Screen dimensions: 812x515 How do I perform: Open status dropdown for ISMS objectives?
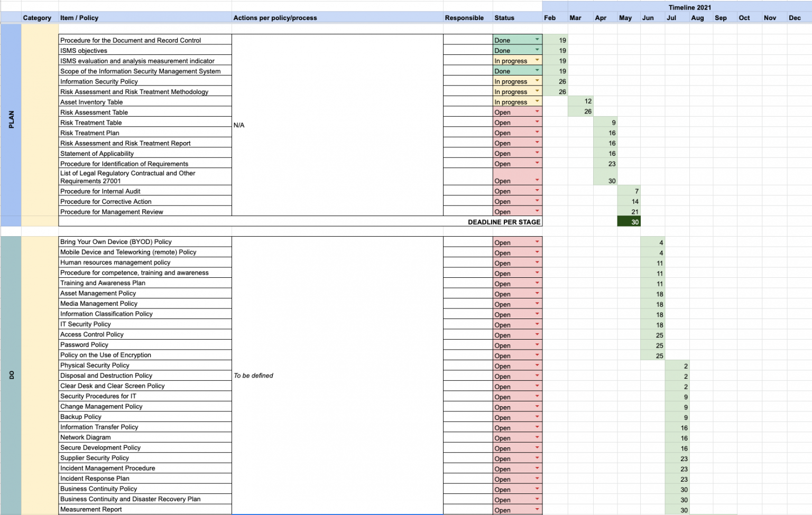(537, 50)
